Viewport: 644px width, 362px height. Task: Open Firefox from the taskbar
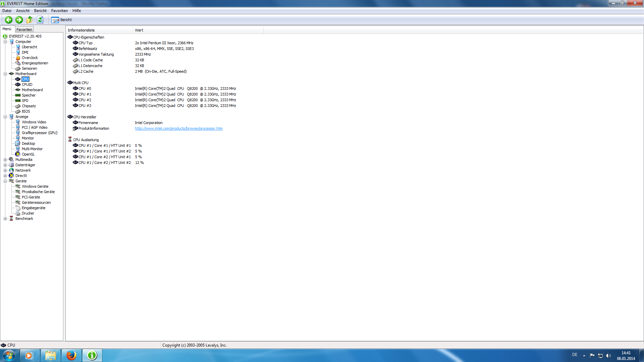pyautogui.click(x=71, y=355)
